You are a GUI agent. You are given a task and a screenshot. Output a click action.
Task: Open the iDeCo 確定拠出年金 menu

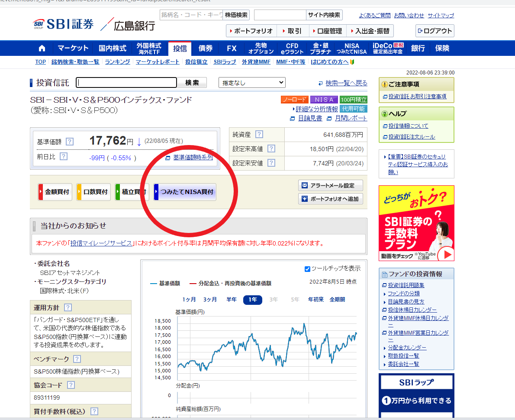click(388, 48)
